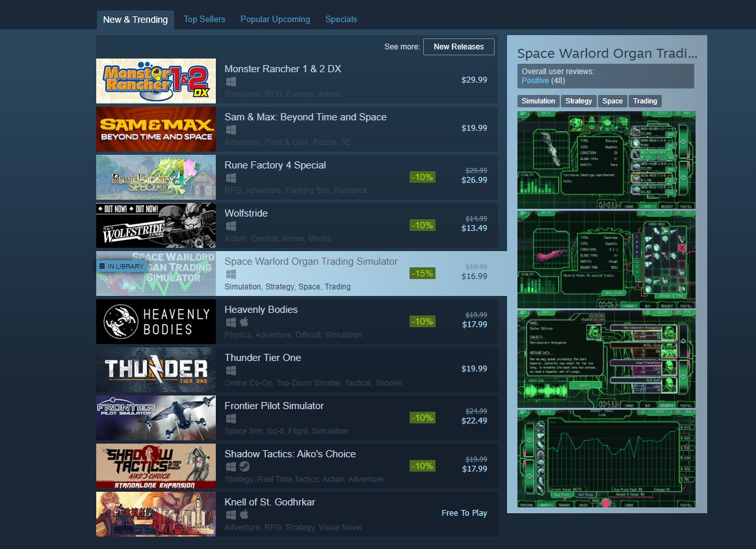Open the Knell of St. Godhrkar thumbnail
Viewport: 756px width, 549px height.
point(156,515)
